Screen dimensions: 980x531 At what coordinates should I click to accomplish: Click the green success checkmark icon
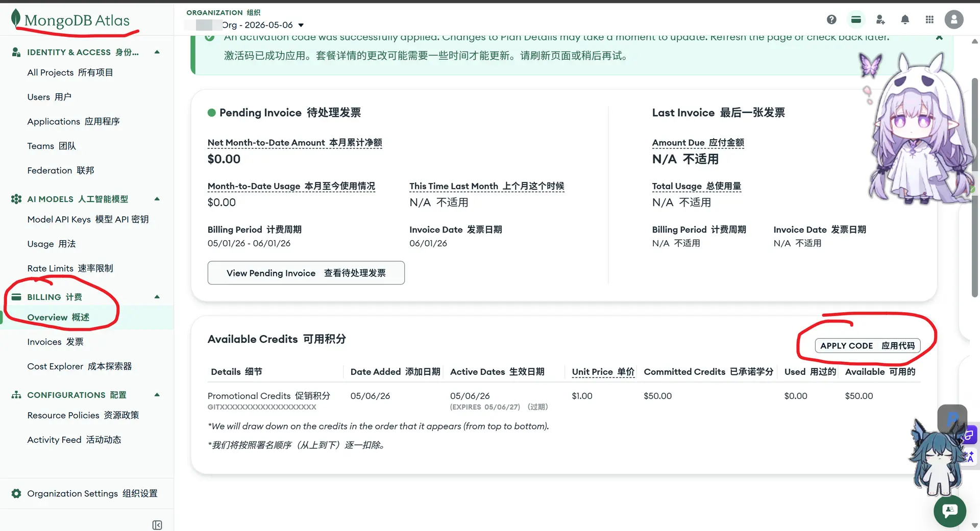coord(209,37)
